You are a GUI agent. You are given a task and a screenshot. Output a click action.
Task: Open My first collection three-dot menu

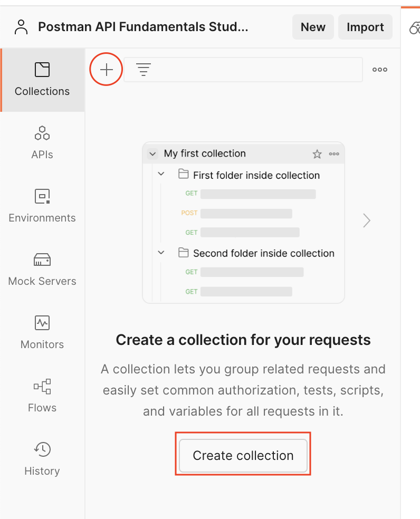(x=334, y=154)
